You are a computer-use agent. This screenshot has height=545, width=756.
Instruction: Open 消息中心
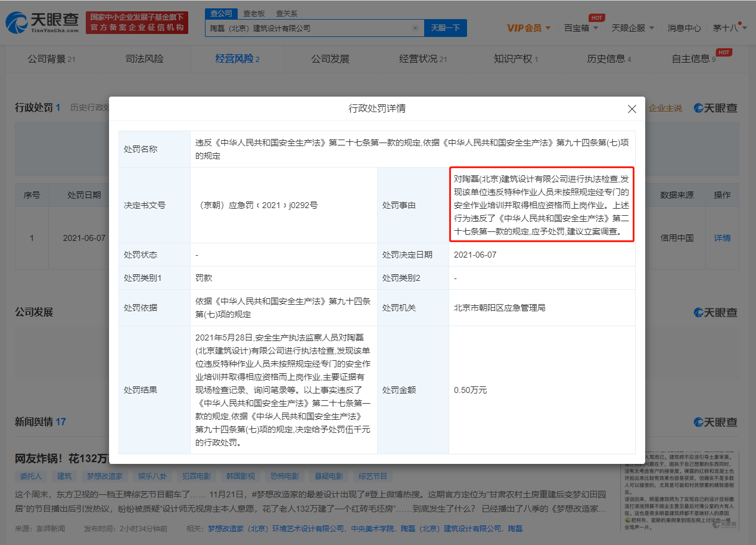[x=684, y=28]
